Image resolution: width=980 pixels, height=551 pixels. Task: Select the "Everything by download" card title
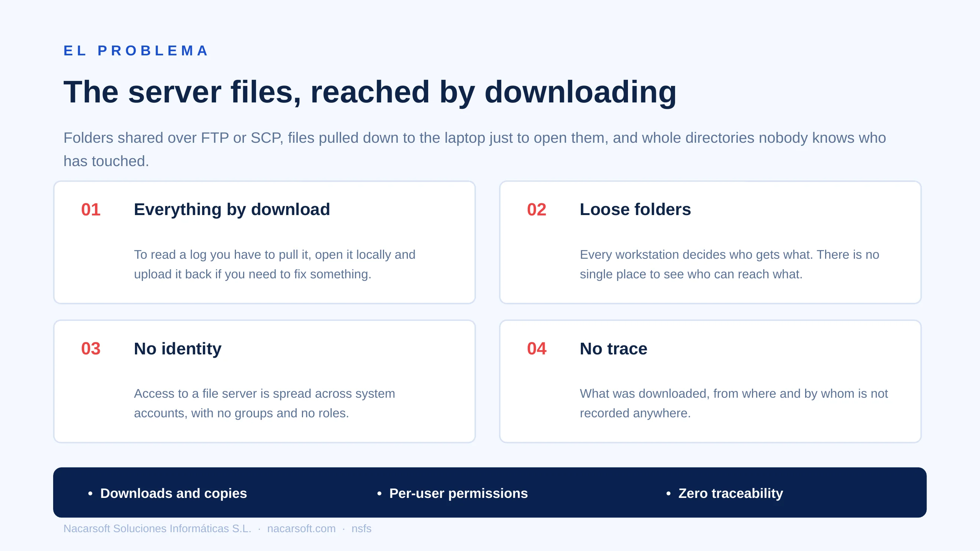pyautogui.click(x=232, y=209)
